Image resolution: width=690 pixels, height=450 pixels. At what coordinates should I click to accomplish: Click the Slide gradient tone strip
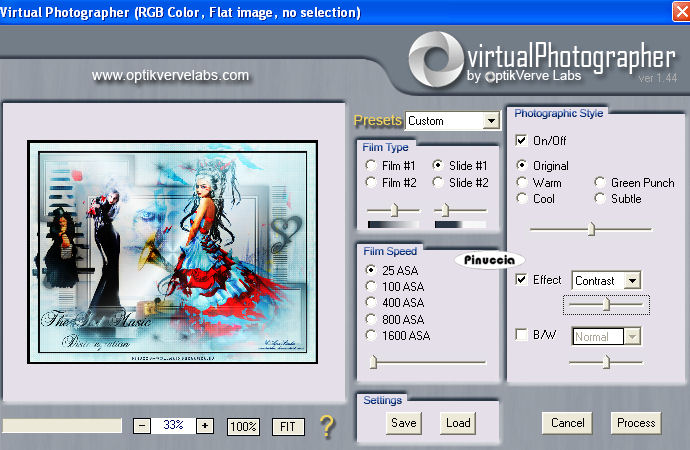[x=461, y=224]
